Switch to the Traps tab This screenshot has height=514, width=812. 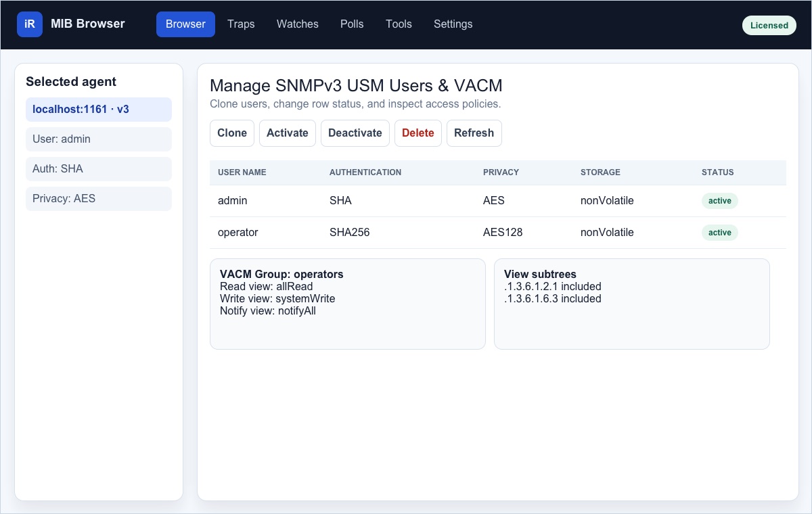pyautogui.click(x=241, y=24)
